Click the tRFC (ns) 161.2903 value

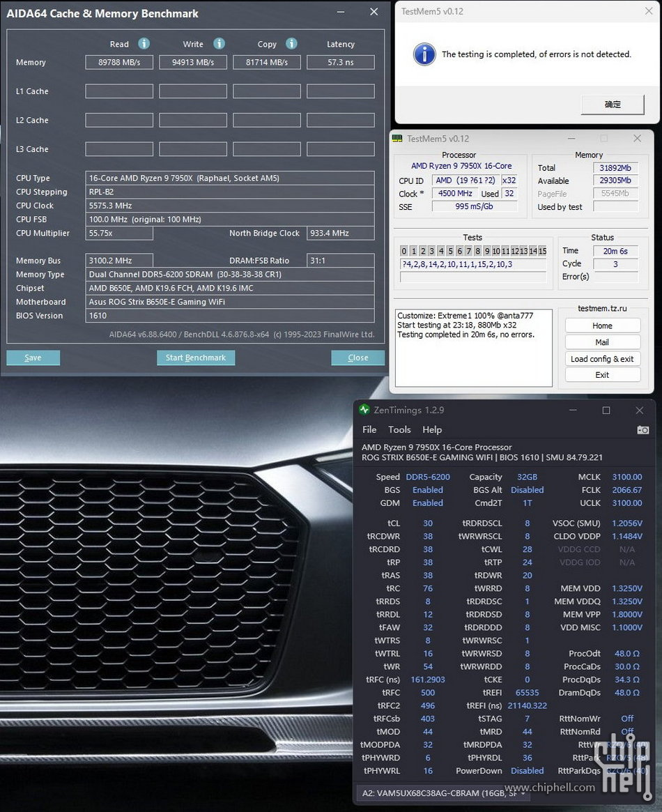click(428, 680)
